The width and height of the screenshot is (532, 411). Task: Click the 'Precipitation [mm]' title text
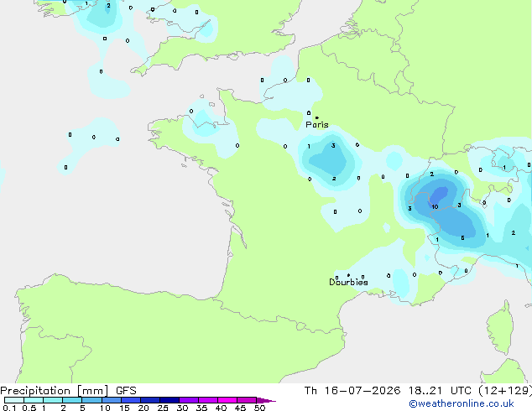point(55,391)
